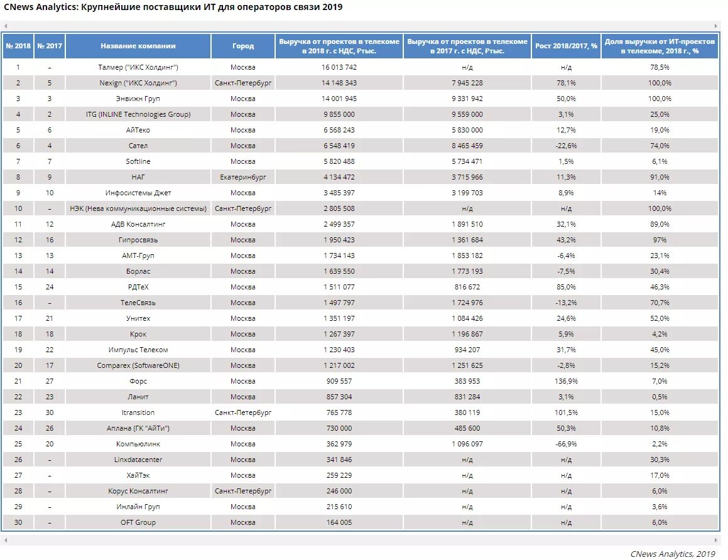Click the 2018 telecom revenue column header
The height and width of the screenshot is (560, 728).
[x=339, y=46]
